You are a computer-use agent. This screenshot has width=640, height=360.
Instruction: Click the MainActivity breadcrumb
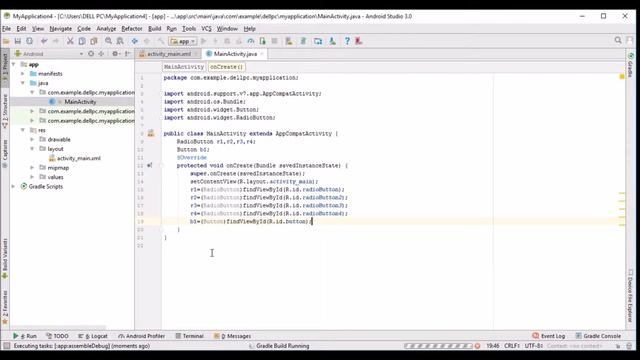(x=184, y=67)
